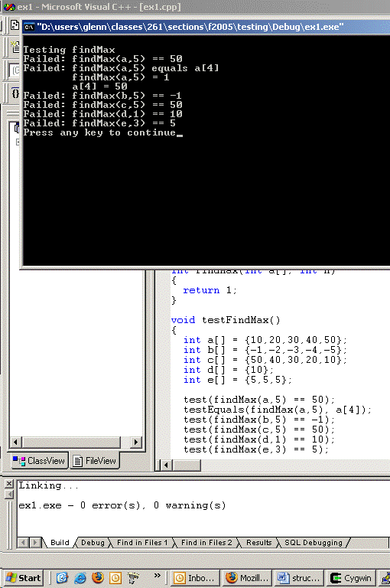Click 'findMax(a,5) = 1' console line

121,77
